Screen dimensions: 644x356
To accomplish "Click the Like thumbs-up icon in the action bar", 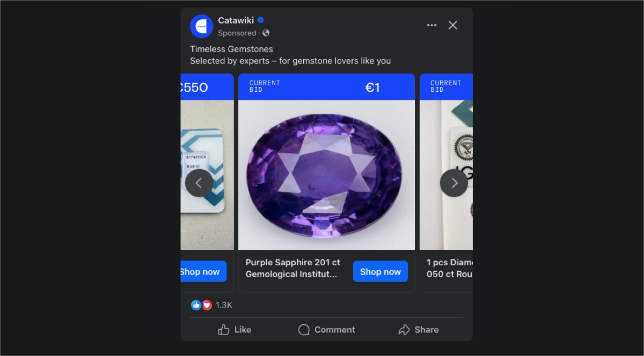I will tap(225, 329).
